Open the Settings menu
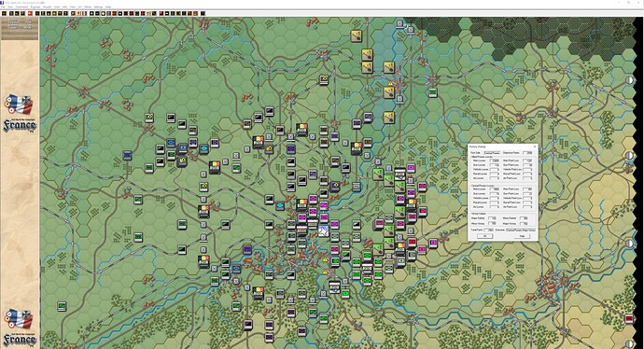 [x=99, y=7]
